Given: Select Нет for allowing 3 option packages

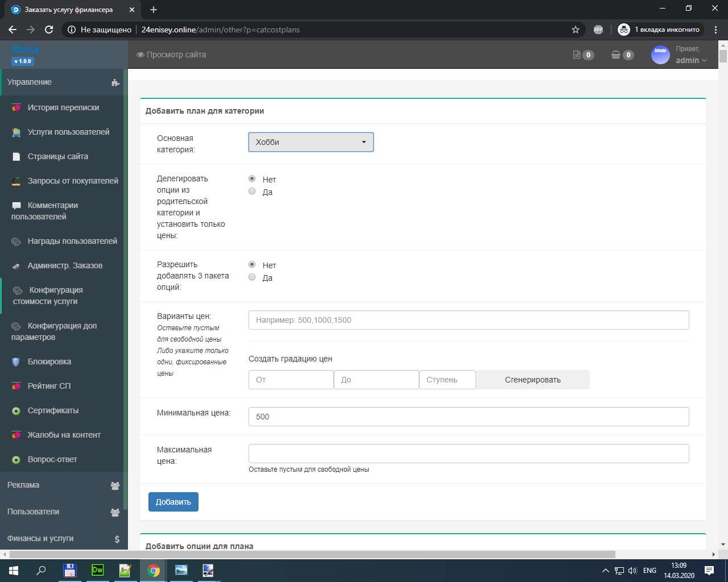Looking at the screenshot, I should coord(252,264).
